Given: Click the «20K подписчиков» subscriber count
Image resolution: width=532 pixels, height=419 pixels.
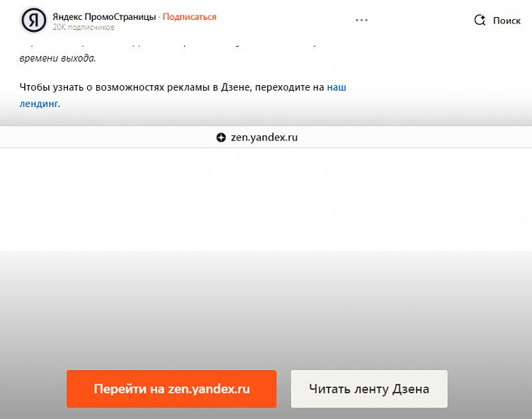Looking at the screenshot, I should point(84,27).
